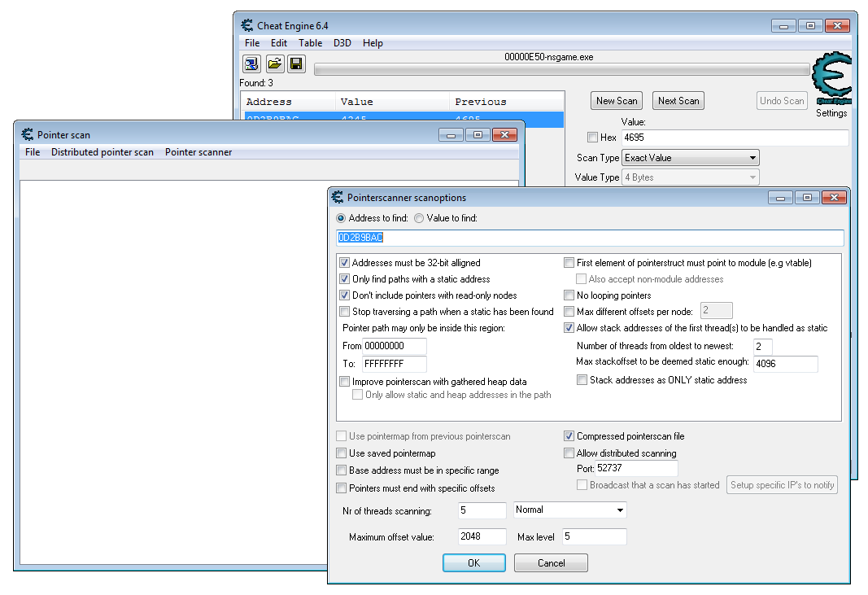Click the Next Scan button
The height and width of the screenshot is (595, 868).
pyautogui.click(x=678, y=101)
